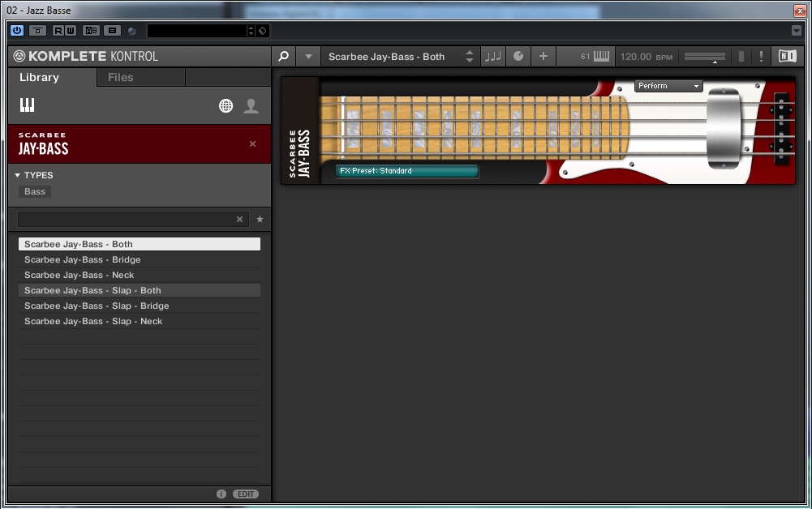Select the piano keys instruments icon
Viewport: 812px width, 509px height.
(x=28, y=105)
